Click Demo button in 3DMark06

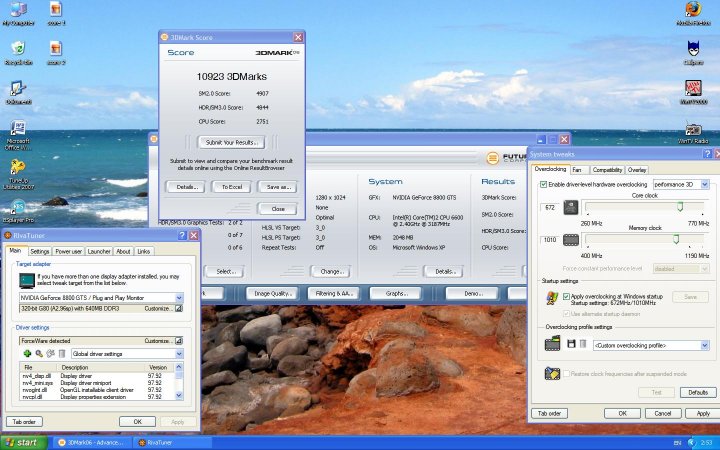point(472,293)
